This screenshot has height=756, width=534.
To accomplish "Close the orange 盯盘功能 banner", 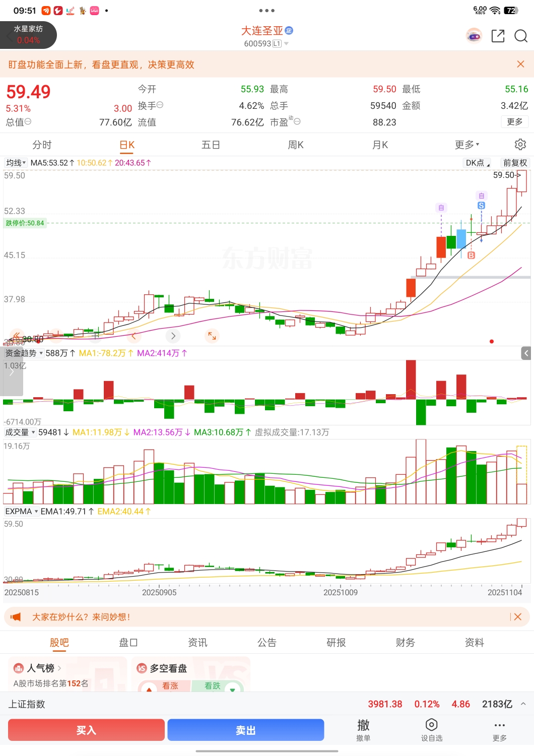I will tap(521, 64).
